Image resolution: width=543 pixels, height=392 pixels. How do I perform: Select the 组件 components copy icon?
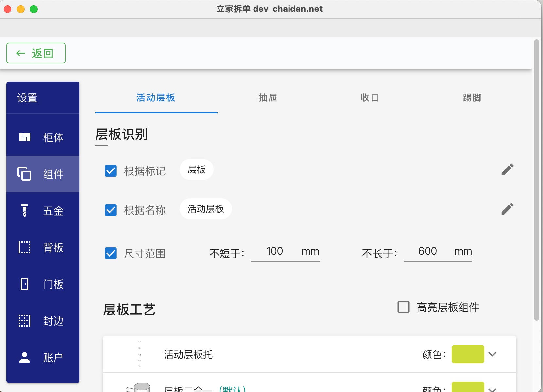tap(24, 174)
